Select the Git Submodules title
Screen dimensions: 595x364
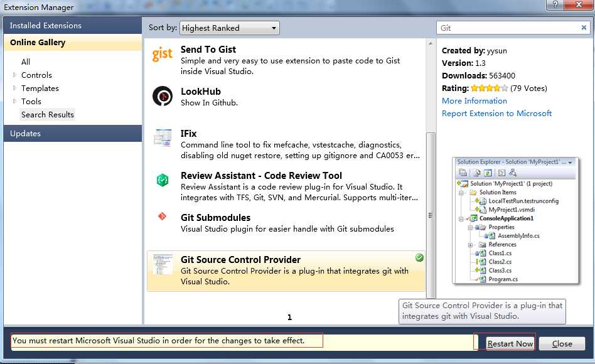click(215, 218)
